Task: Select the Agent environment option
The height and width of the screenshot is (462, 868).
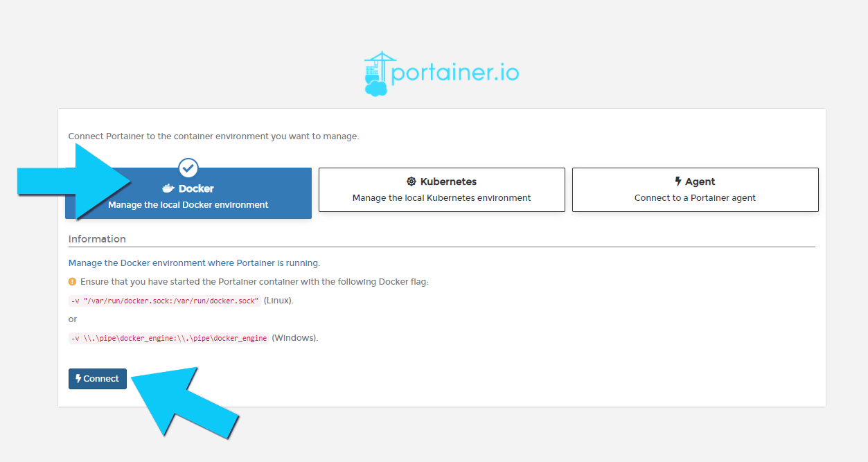Action: (695, 190)
